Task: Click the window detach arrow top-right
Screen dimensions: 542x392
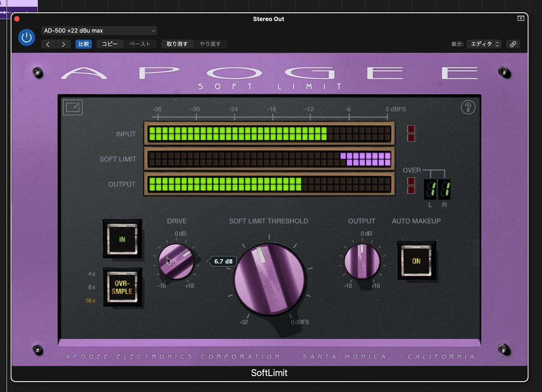Action: point(520,18)
